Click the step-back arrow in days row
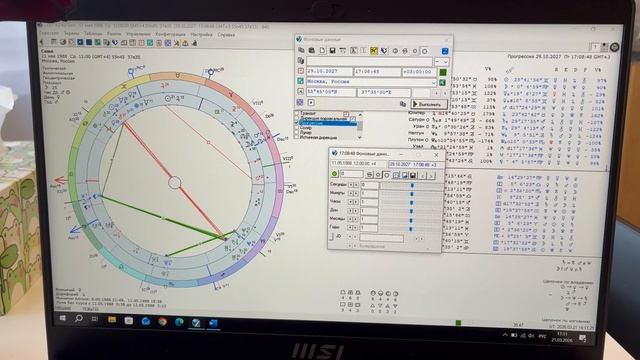This screenshot has height=360, width=640. point(350,211)
